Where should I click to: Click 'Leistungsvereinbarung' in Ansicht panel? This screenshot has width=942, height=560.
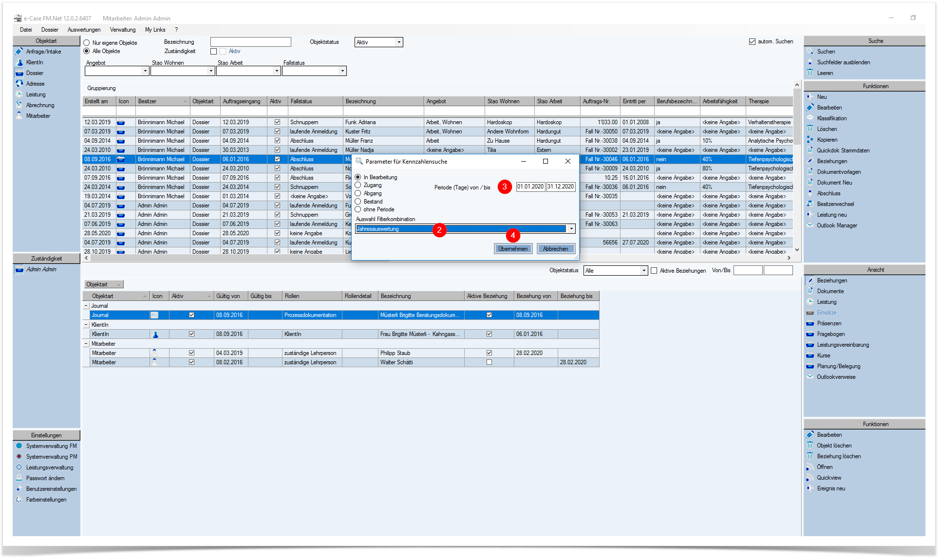point(843,345)
